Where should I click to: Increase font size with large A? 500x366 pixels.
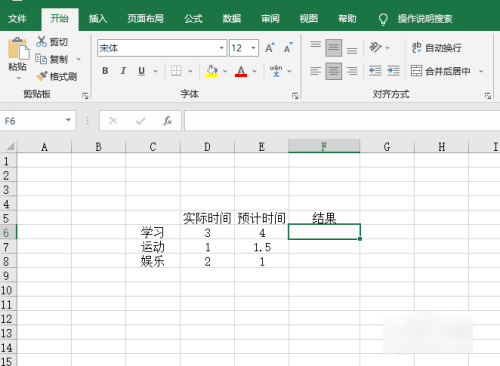[x=270, y=48]
